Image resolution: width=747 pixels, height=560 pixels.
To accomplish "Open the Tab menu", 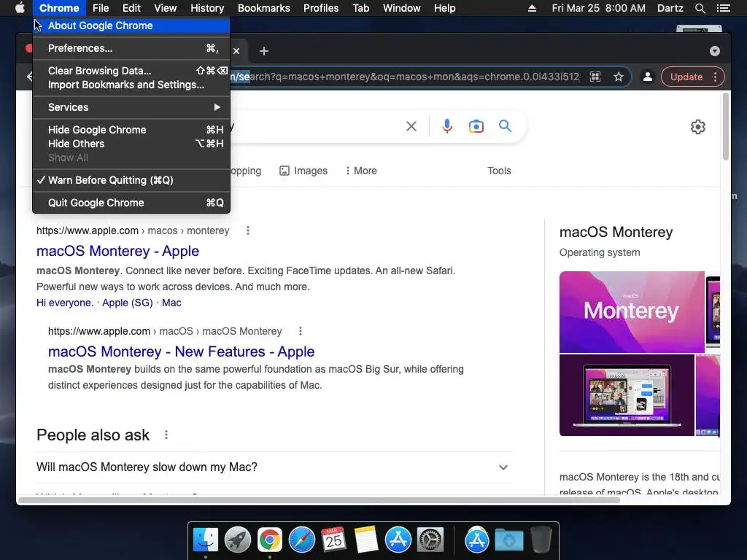I will click(x=360, y=8).
